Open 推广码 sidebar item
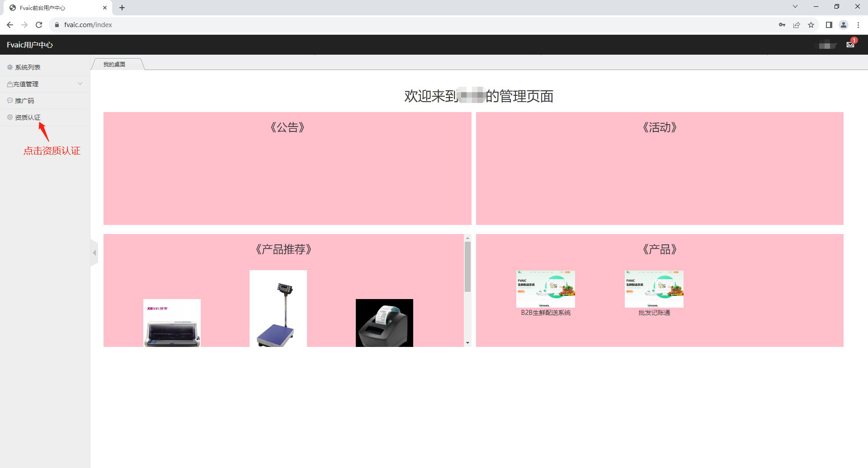868x468 pixels. click(24, 101)
